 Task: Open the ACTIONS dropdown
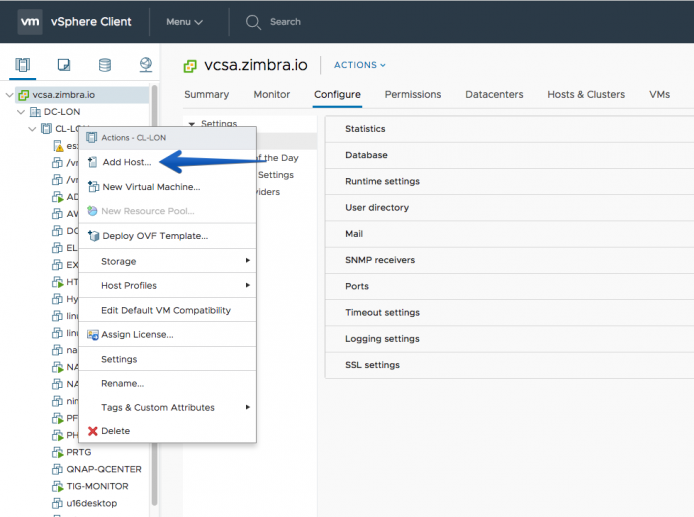point(359,65)
